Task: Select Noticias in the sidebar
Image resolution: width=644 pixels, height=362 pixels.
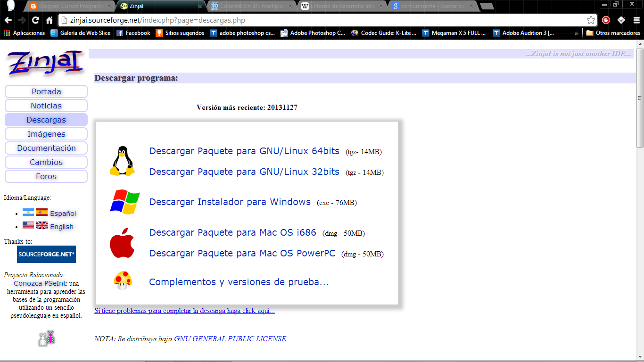Action: pos(46,106)
